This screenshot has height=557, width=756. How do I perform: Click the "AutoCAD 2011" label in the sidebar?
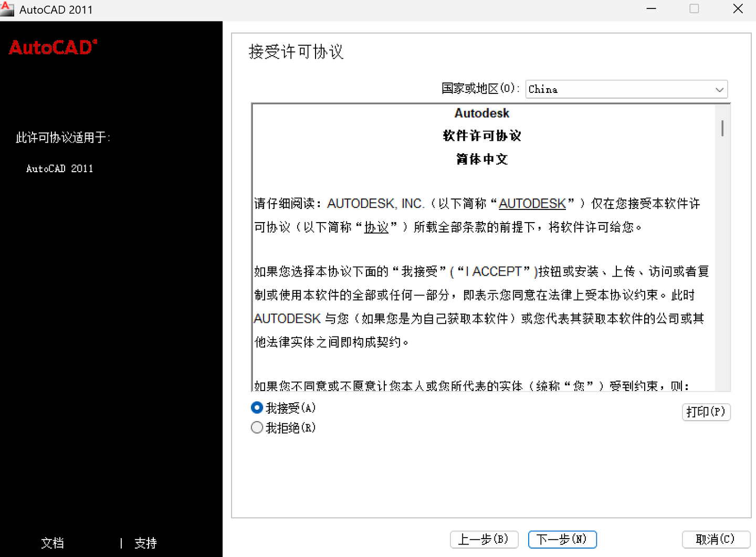[x=59, y=168]
